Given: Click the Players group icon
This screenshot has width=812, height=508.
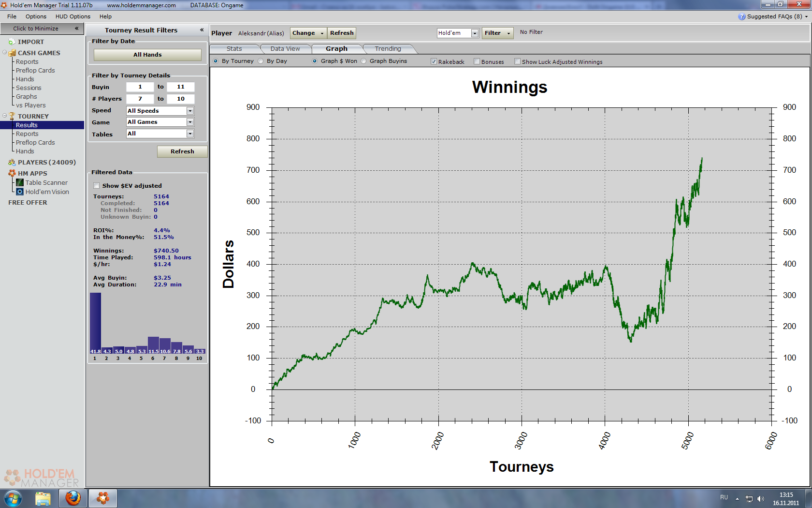Looking at the screenshot, I should (x=12, y=162).
